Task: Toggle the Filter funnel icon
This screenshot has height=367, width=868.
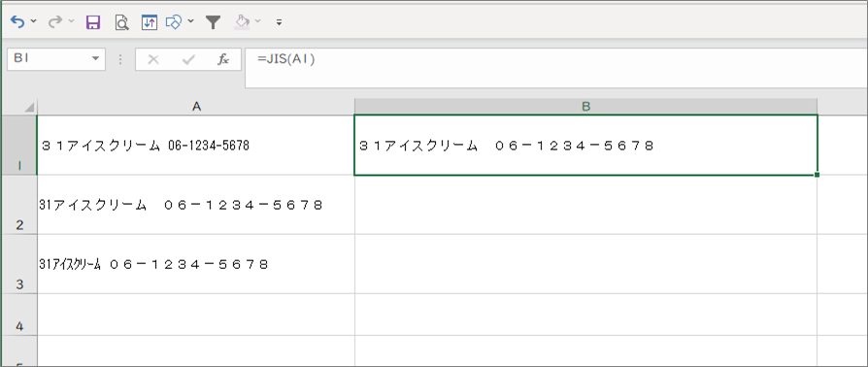Action: tap(213, 22)
